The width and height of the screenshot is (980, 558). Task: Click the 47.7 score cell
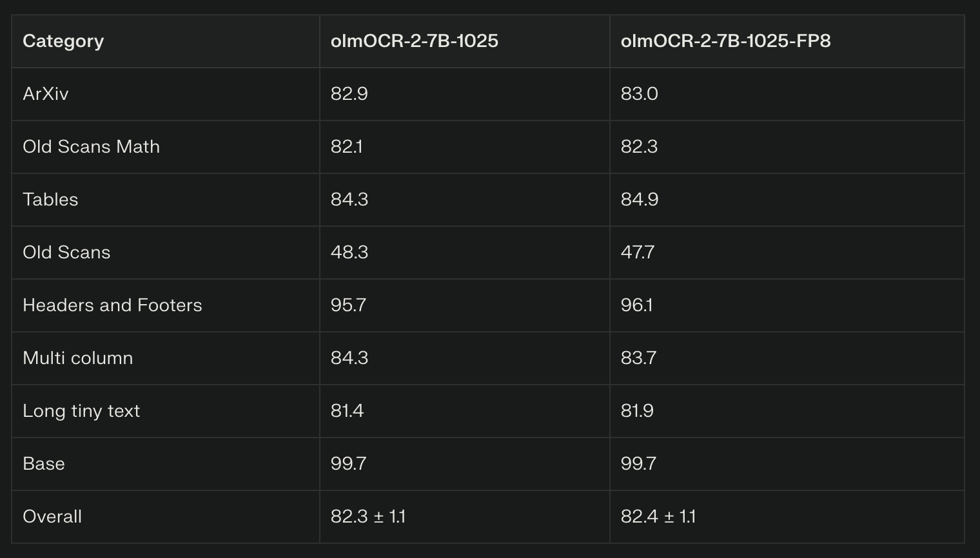(x=637, y=253)
